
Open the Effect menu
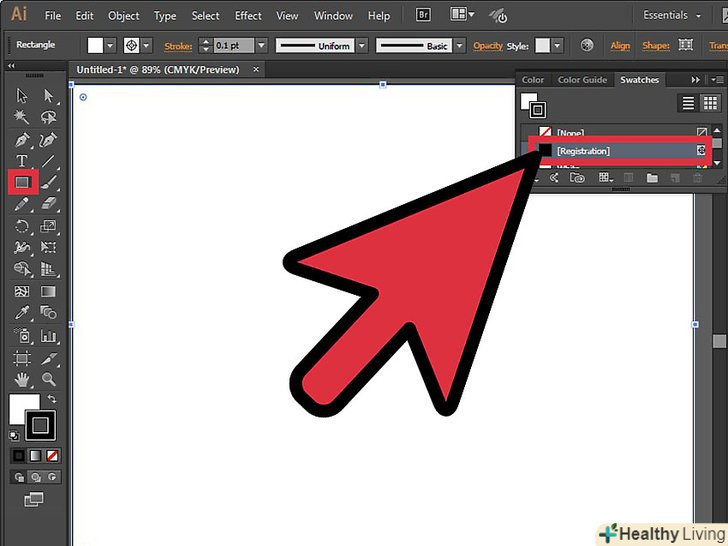[x=248, y=16]
